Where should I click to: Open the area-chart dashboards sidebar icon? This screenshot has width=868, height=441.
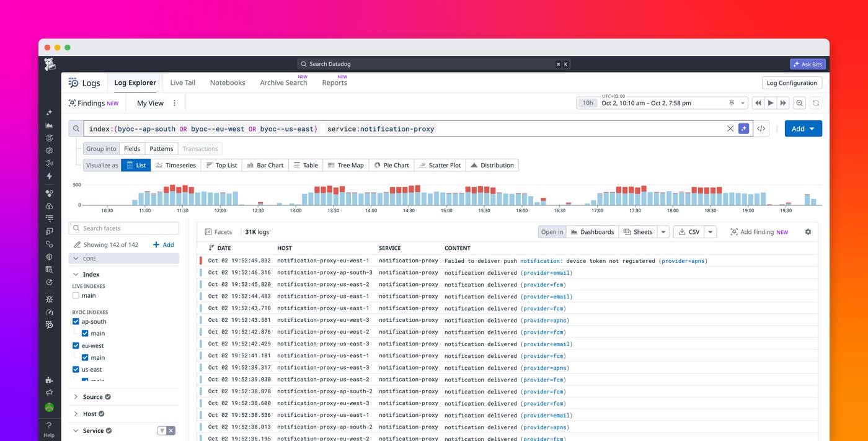[49, 125]
